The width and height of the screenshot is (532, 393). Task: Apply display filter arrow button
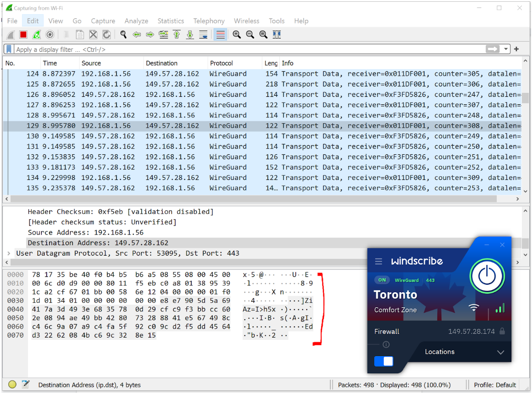tap(493, 49)
